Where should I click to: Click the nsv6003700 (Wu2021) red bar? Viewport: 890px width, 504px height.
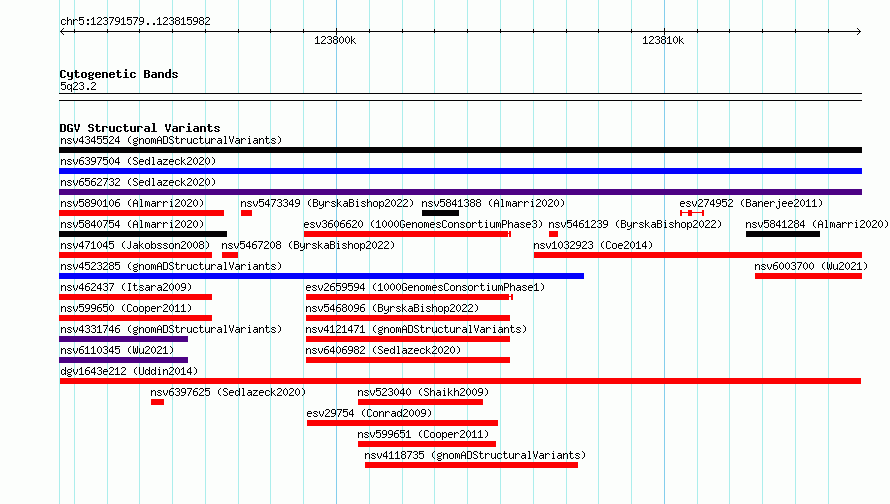click(808, 276)
